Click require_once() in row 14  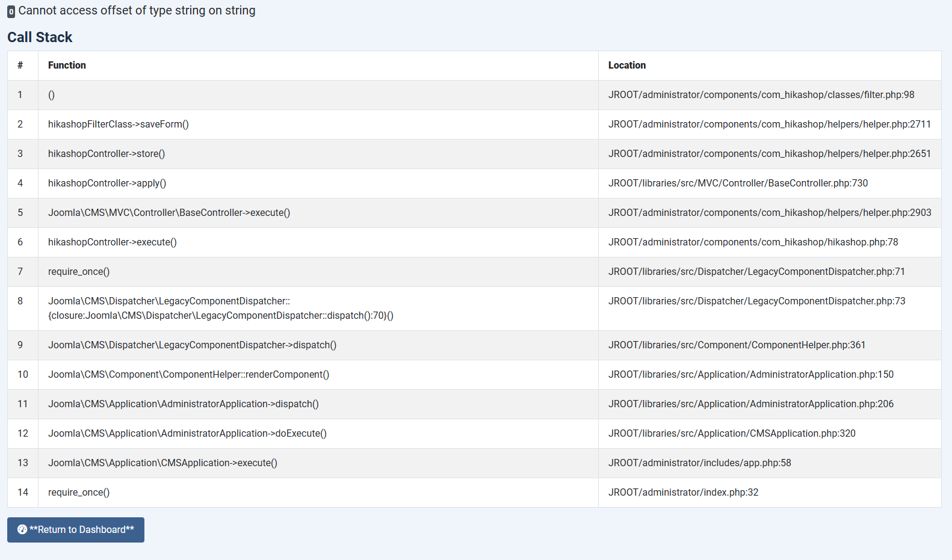click(79, 493)
